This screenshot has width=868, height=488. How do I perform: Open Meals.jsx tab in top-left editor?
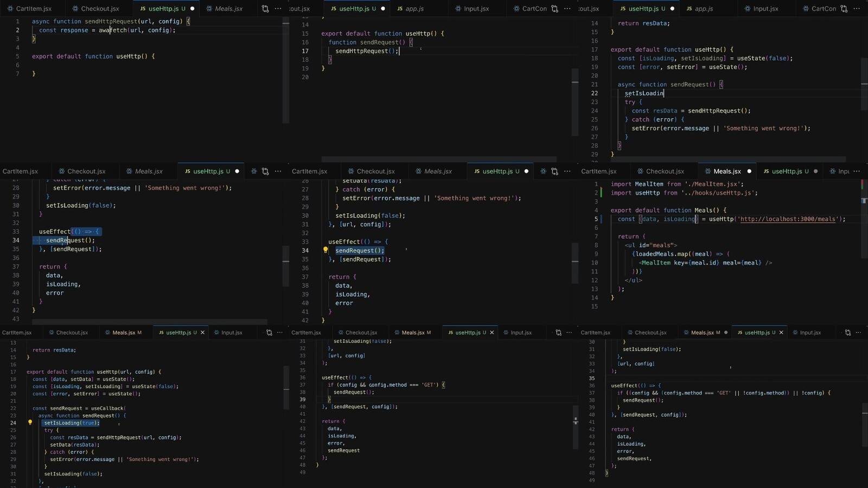coord(225,9)
